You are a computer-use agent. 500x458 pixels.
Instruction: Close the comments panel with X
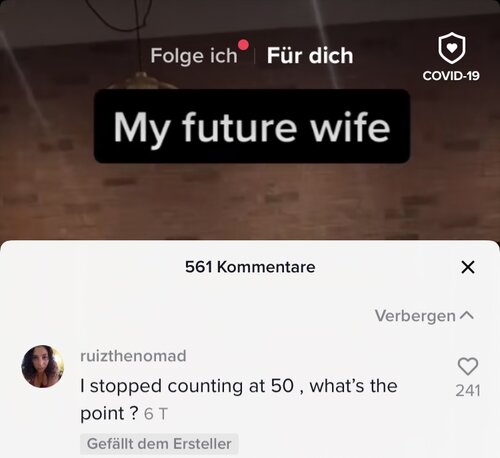[x=468, y=267]
